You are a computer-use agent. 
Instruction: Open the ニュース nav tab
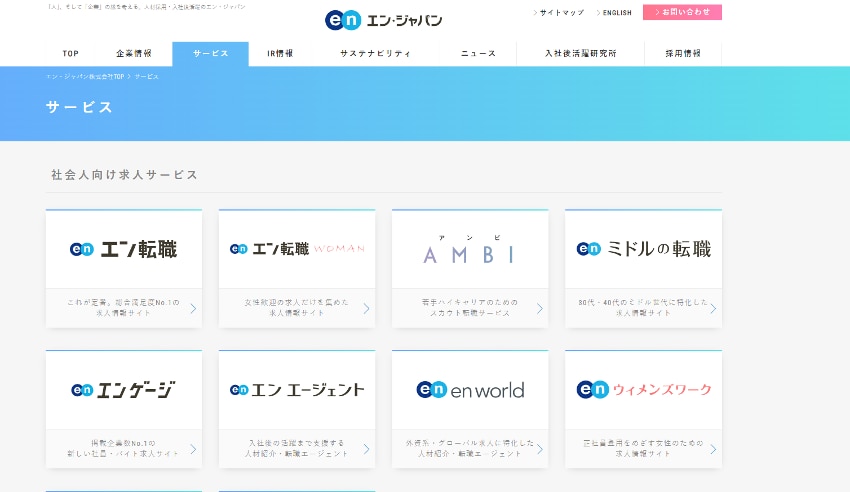click(478, 54)
